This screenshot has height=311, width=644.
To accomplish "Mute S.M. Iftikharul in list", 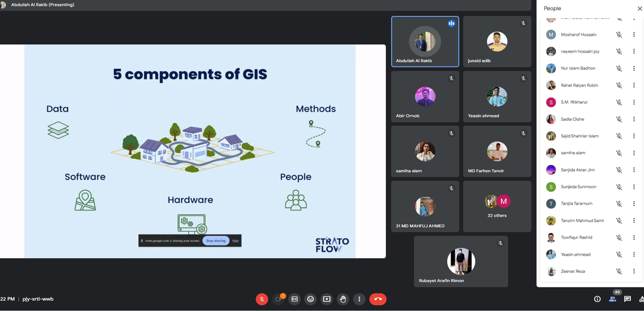I will (x=619, y=102).
